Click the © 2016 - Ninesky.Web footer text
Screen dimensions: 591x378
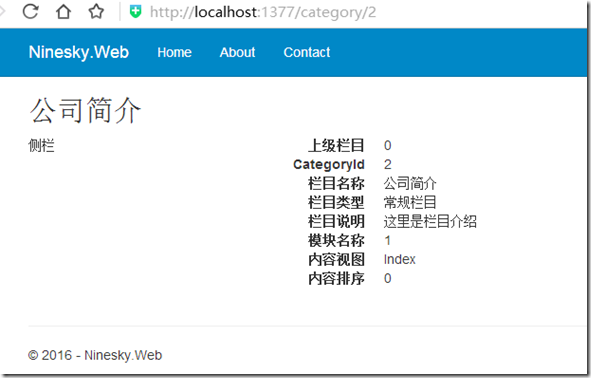tap(95, 355)
